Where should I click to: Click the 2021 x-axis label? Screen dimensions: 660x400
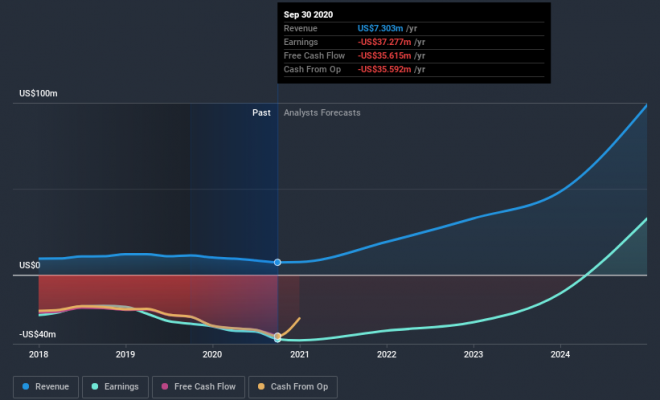point(299,354)
